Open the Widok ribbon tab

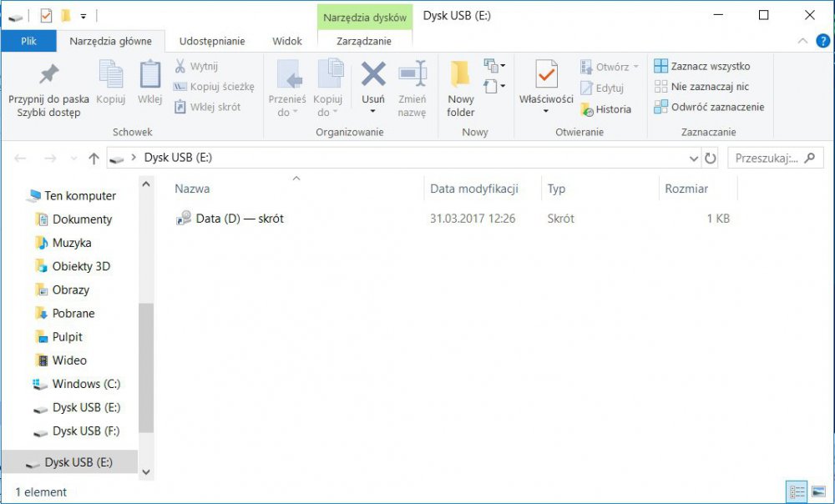287,41
